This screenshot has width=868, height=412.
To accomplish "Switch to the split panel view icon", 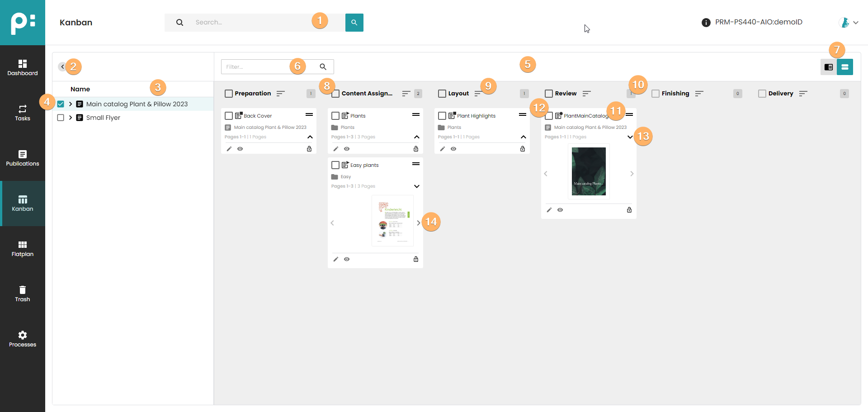I will click(x=828, y=67).
